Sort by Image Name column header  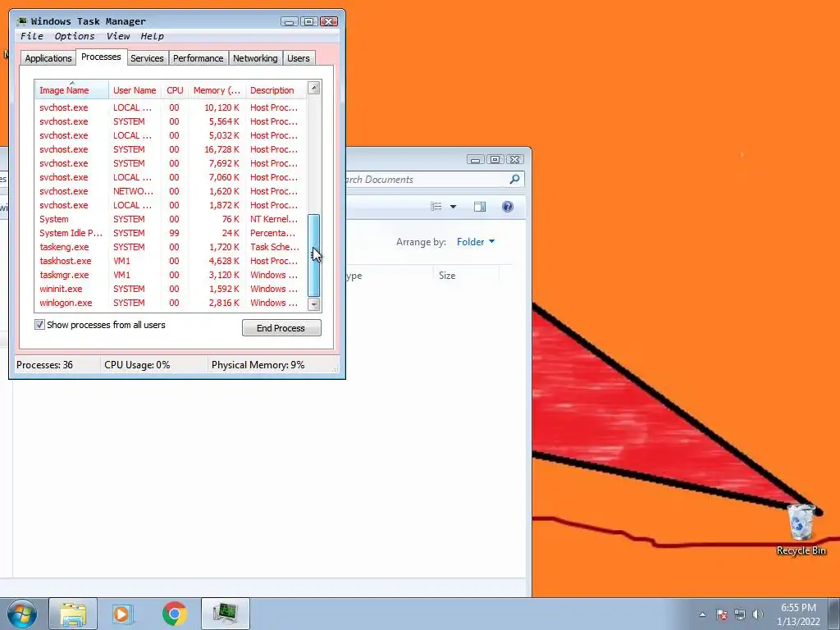tap(72, 90)
